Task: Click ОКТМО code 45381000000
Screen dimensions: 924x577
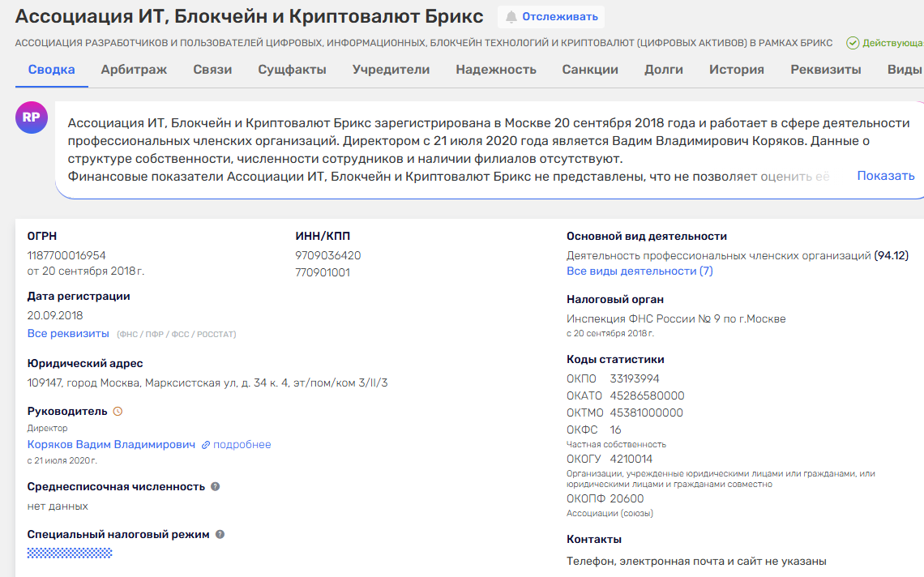Action: 647,412
